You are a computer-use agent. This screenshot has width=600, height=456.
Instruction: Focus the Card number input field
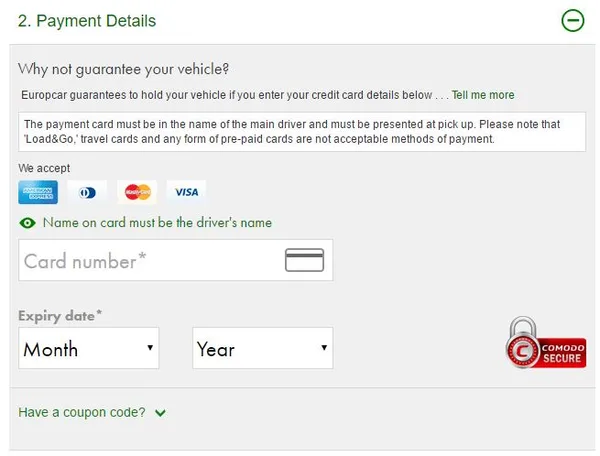pos(150,261)
